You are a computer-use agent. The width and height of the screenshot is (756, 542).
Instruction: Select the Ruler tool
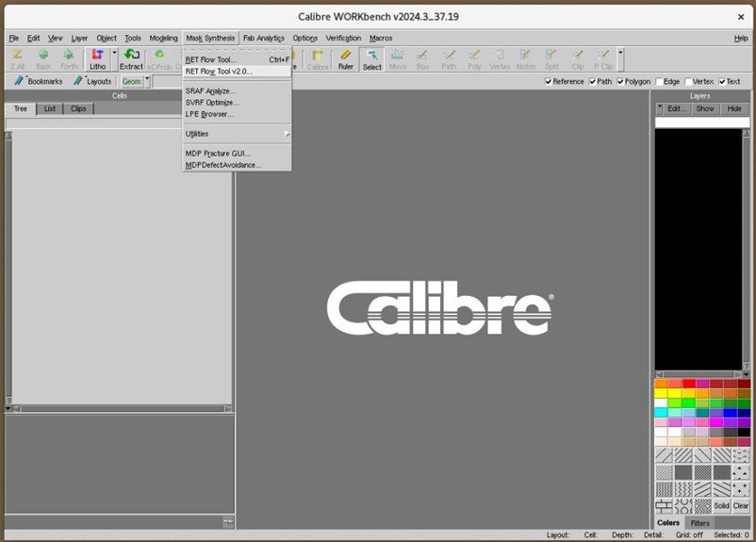click(x=346, y=59)
